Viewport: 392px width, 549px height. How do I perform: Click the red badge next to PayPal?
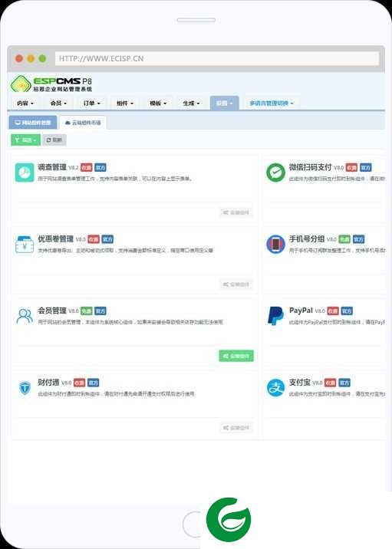point(333,311)
